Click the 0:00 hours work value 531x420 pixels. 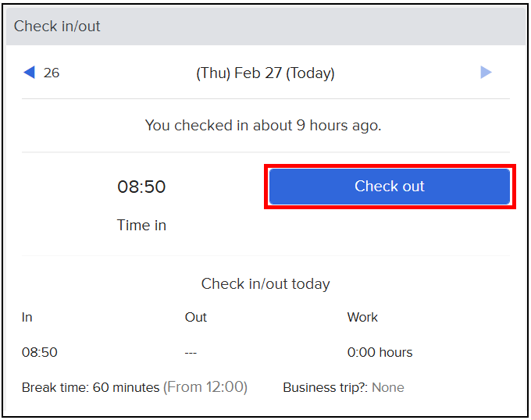[380, 352]
